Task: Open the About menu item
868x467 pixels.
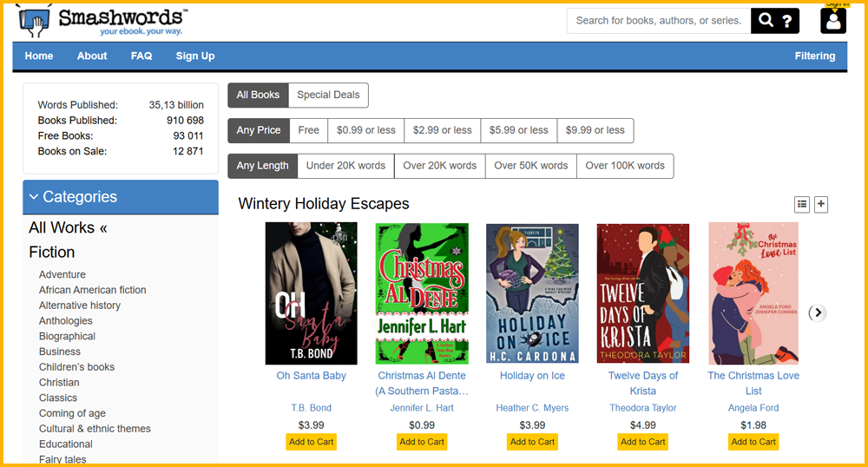Action: click(x=92, y=56)
